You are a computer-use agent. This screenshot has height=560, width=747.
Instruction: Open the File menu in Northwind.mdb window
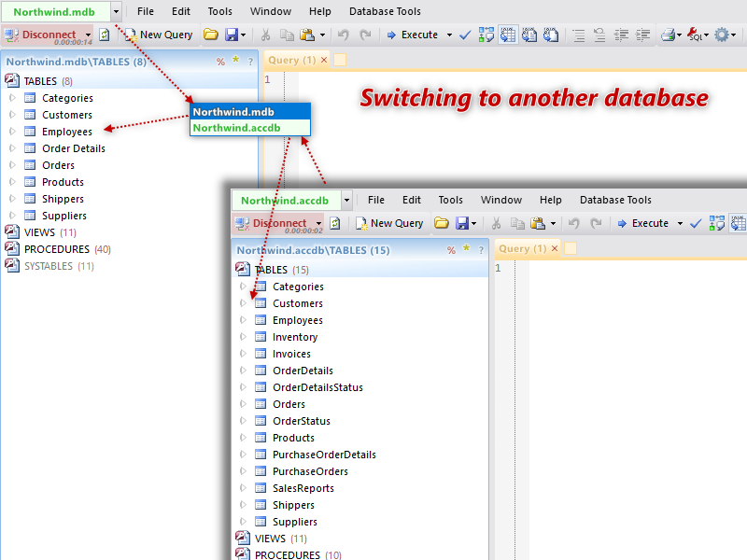coord(146,11)
